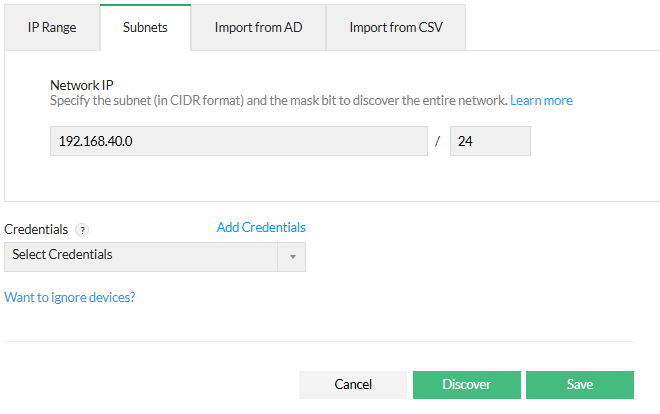Focus the Network IP address field

coord(239,142)
